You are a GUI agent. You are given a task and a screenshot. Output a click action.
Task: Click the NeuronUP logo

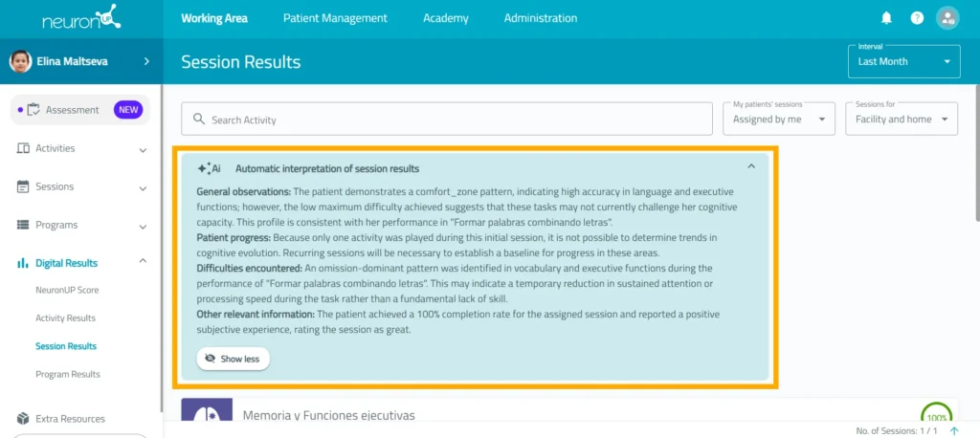click(x=81, y=17)
